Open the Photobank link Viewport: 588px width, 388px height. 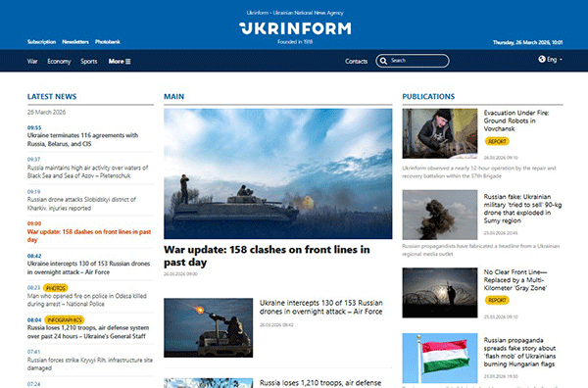coord(108,41)
